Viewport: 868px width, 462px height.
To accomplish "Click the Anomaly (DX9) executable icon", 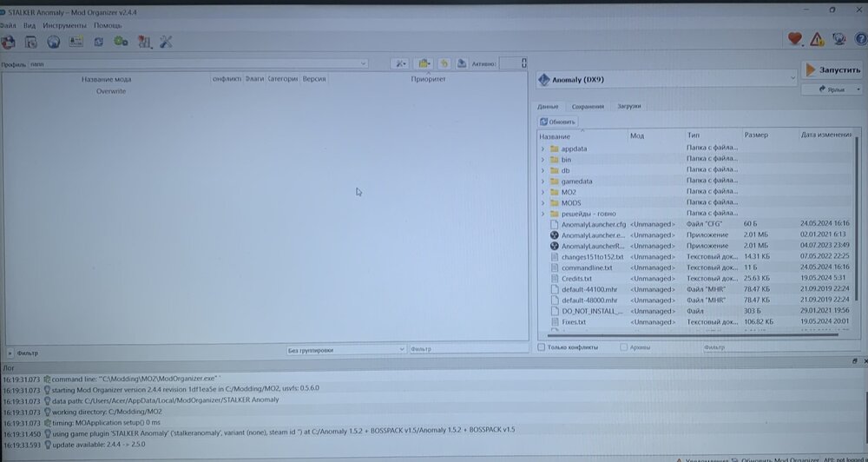I will tap(544, 80).
